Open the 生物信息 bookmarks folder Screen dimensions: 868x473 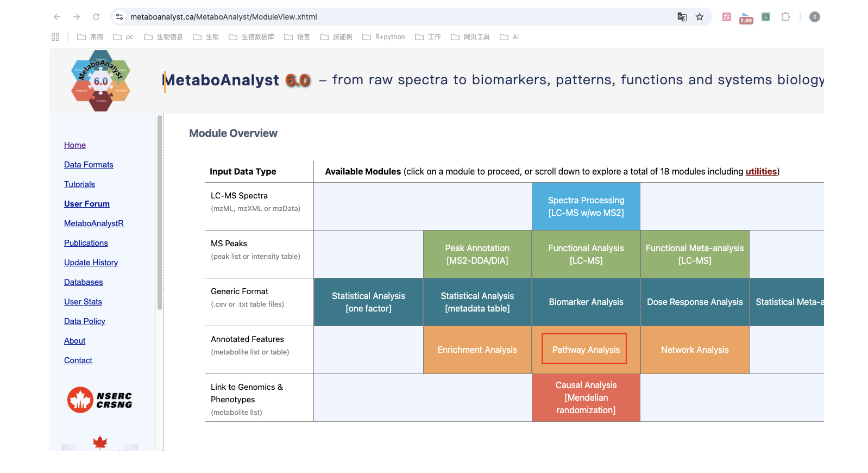coord(163,37)
